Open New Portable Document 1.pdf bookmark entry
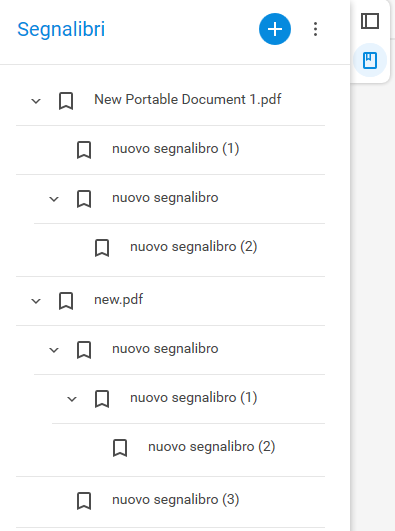 click(188, 100)
